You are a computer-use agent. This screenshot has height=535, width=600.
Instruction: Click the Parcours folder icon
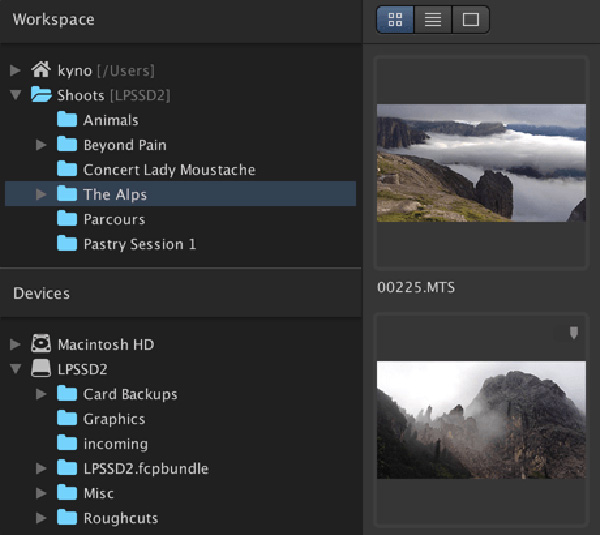pyautogui.click(x=67, y=219)
